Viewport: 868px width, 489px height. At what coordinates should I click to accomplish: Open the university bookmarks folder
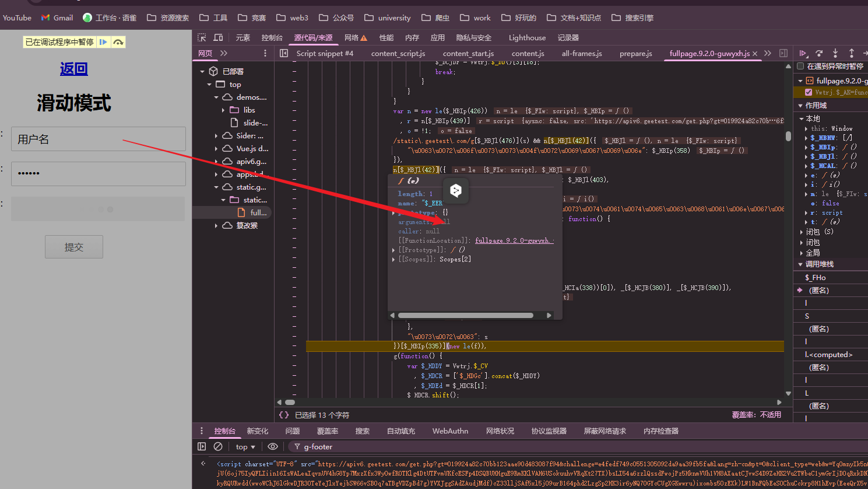tap(388, 18)
